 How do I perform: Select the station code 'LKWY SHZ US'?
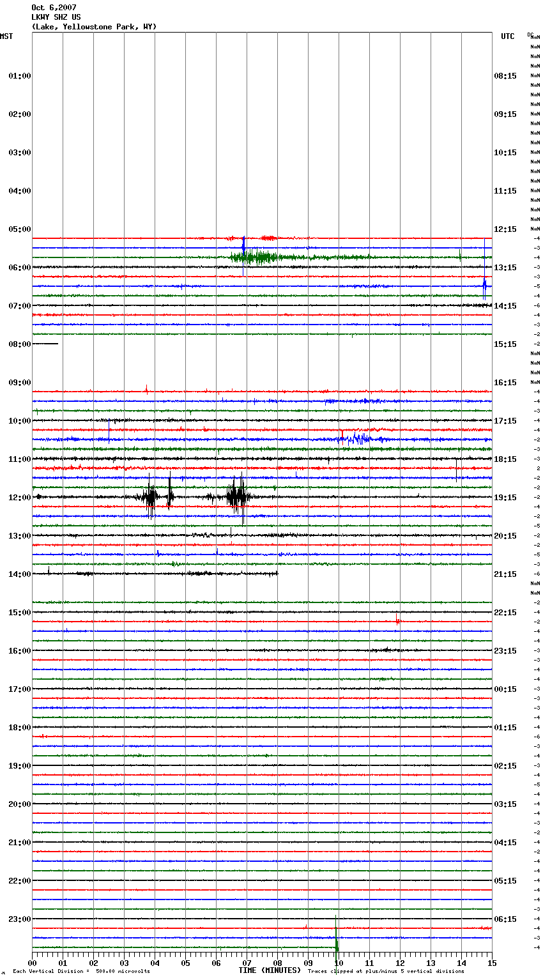tap(56, 17)
